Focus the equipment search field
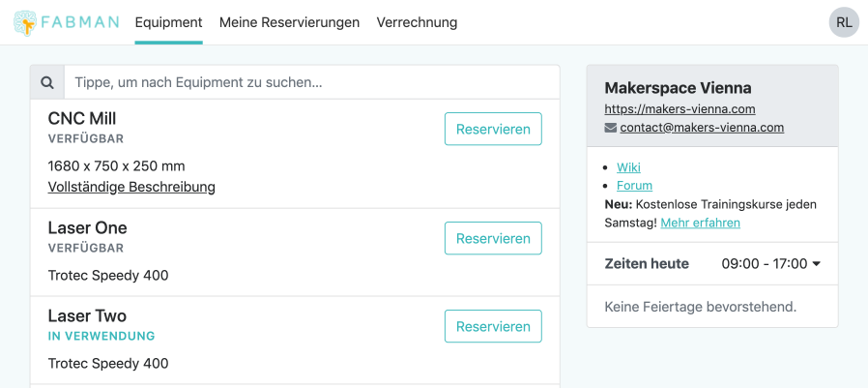 pos(311,82)
